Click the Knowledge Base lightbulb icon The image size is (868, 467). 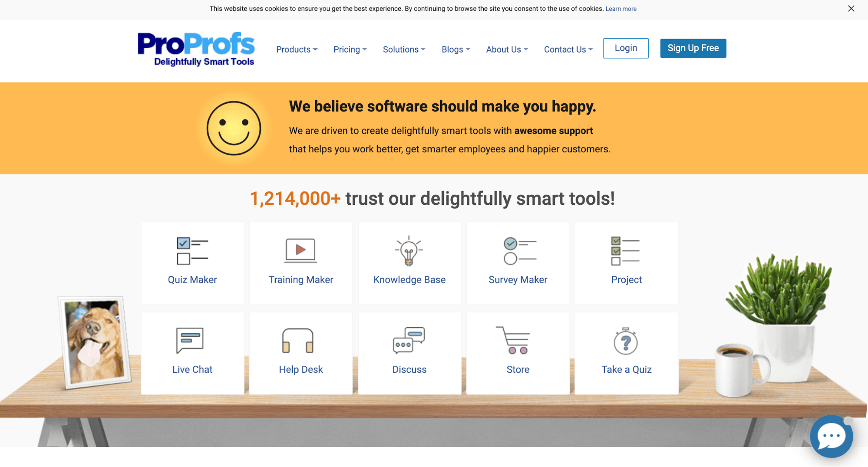click(x=409, y=250)
